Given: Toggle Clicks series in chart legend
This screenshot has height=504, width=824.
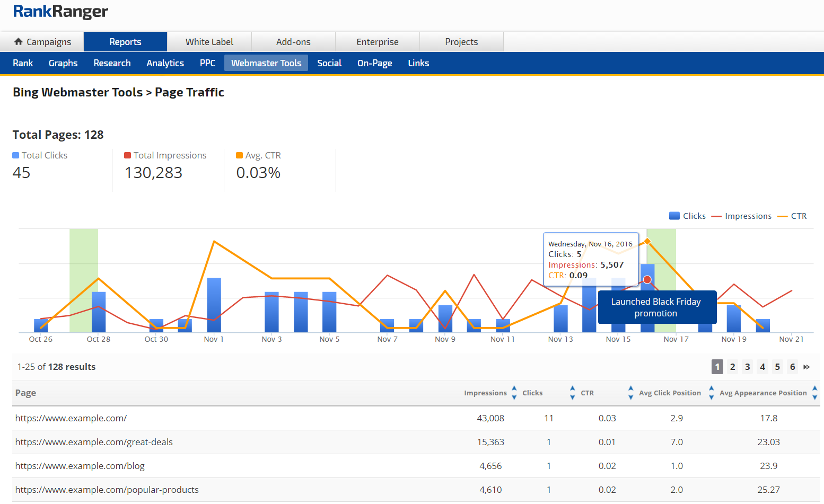Looking at the screenshot, I should pos(688,216).
